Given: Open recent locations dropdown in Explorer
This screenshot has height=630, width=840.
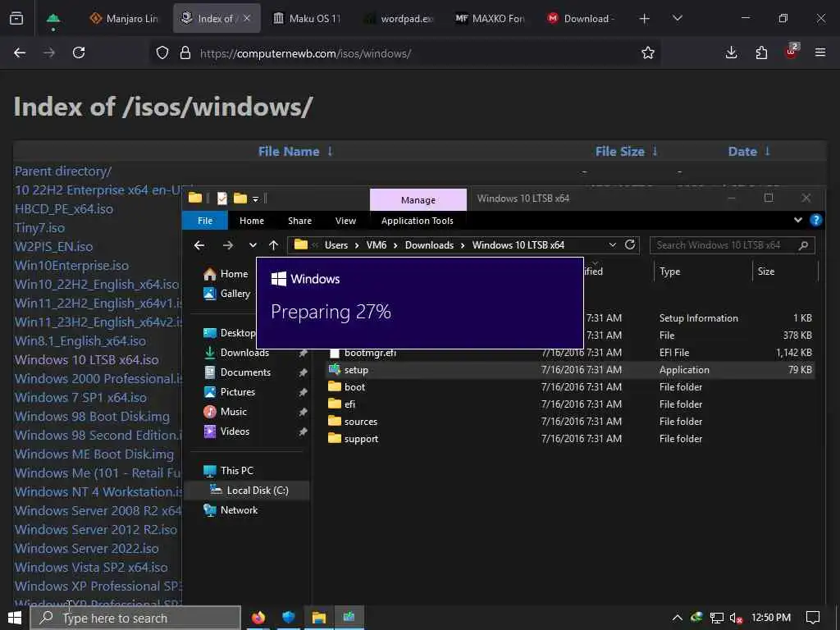Looking at the screenshot, I should click(253, 245).
